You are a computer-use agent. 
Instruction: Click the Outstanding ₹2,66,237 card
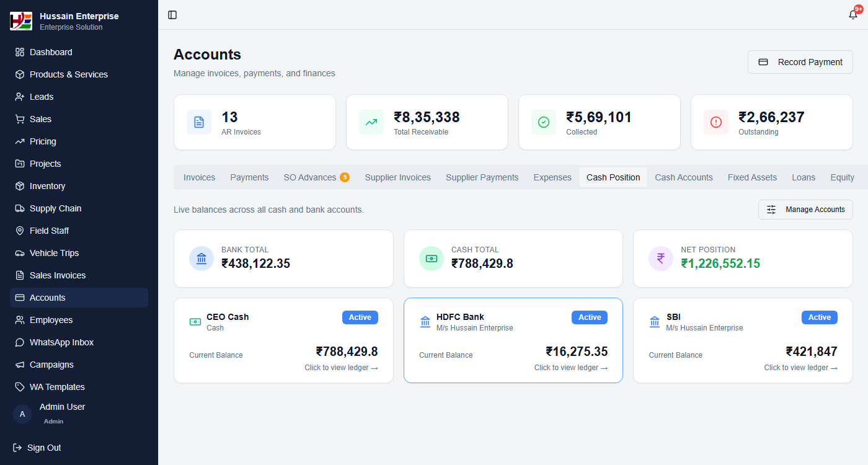tap(772, 122)
